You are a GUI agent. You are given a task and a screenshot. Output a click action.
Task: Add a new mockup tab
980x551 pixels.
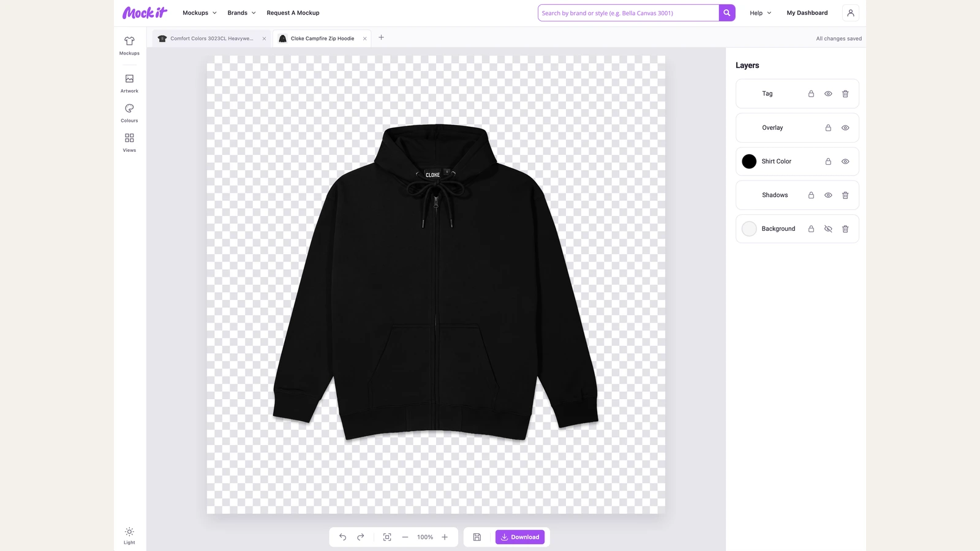pyautogui.click(x=381, y=37)
